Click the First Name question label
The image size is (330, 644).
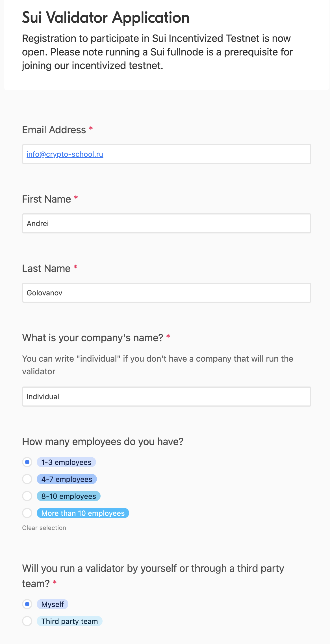(47, 199)
